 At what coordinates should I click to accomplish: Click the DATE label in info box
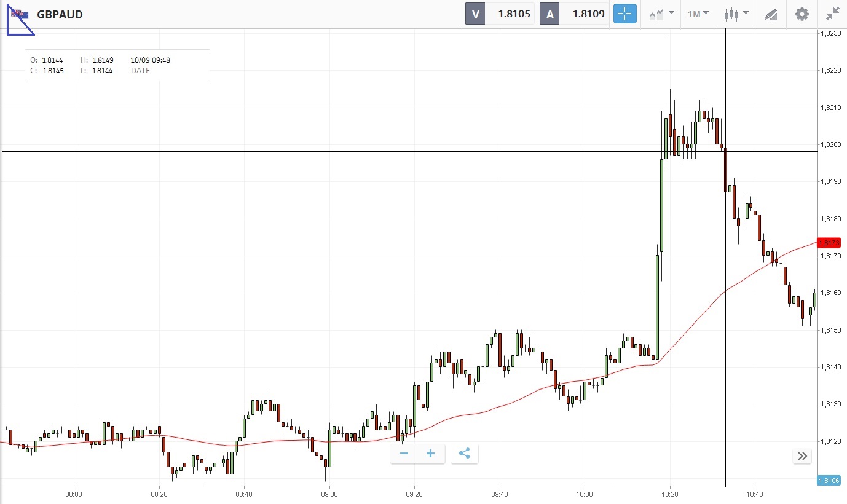(140, 71)
